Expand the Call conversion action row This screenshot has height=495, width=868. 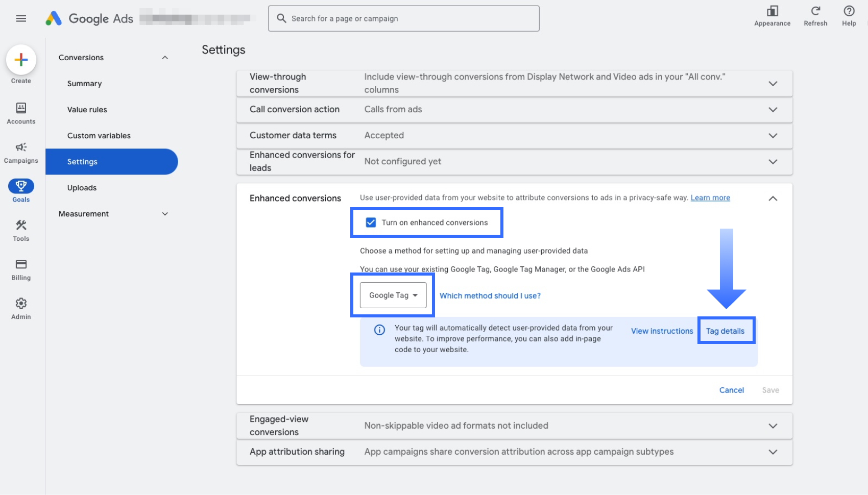[773, 110]
